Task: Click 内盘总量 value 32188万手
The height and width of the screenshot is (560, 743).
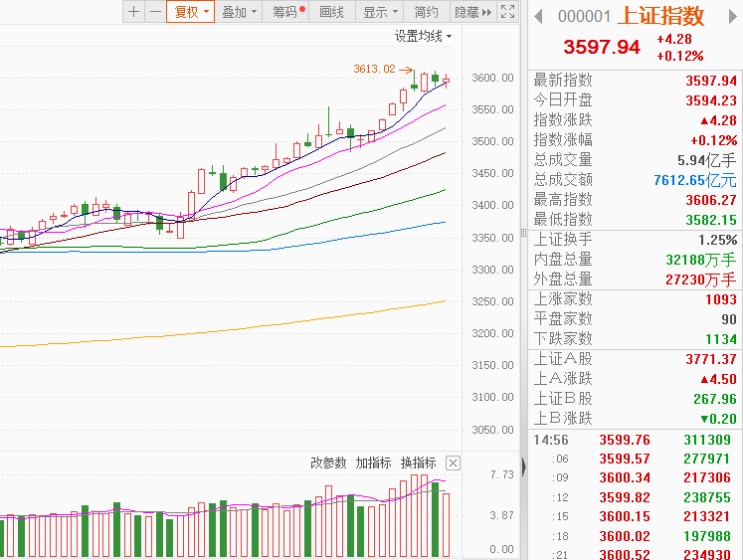Action: 701,260
